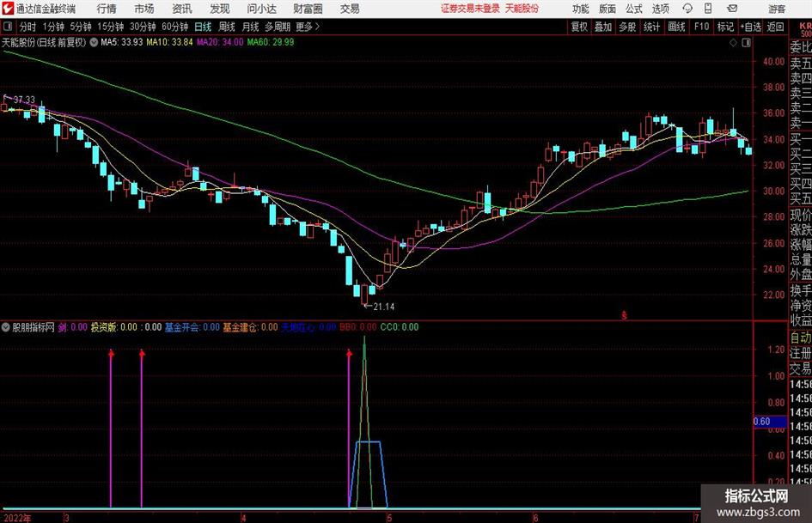The width and height of the screenshot is (812, 523).
Task: Switch to 分时 chart period
Action: click(x=28, y=27)
